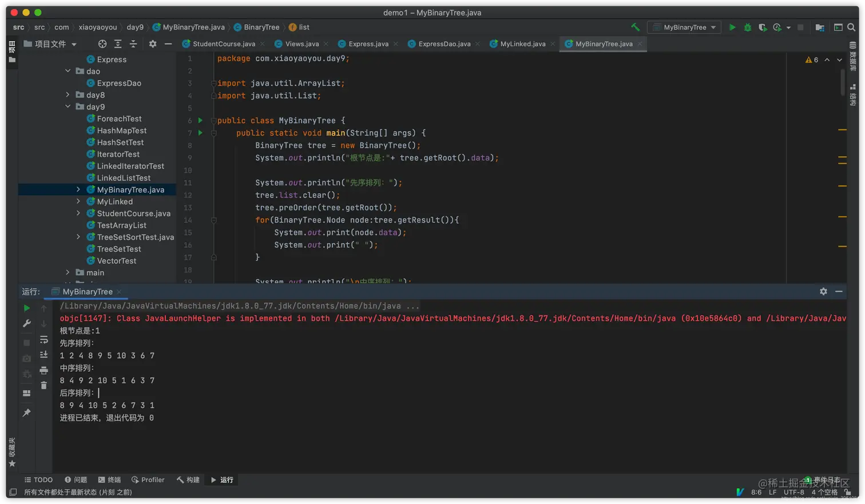
Task: Open the MyBinaryTree run configuration dropdown
Action: pos(685,27)
